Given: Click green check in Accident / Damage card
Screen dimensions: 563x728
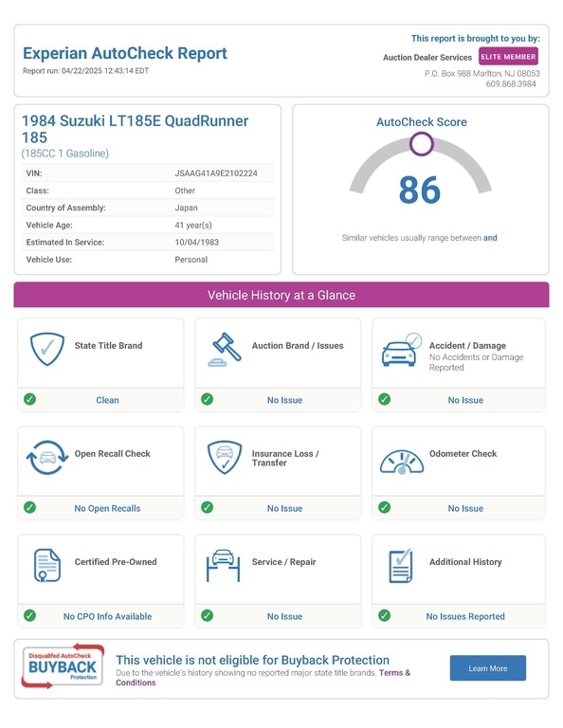Looking at the screenshot, I should 384,399.
